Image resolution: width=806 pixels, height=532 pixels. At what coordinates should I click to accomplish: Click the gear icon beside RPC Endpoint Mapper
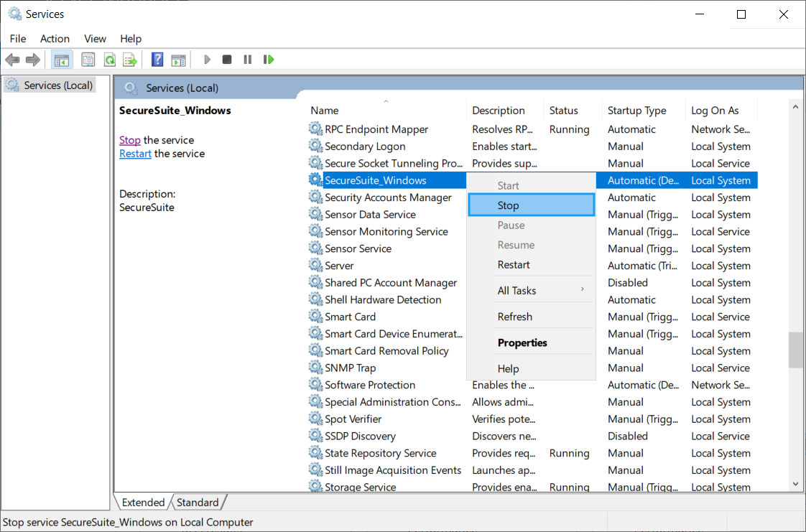click(x=315, y=129)
